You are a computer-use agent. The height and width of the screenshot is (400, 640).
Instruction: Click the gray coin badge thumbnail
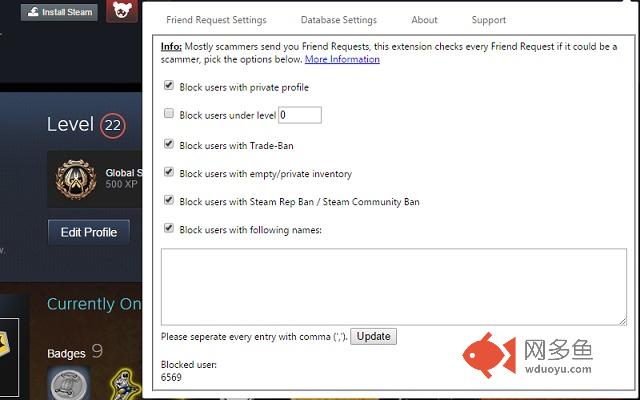pyautogui.click(x=69, y=383)
